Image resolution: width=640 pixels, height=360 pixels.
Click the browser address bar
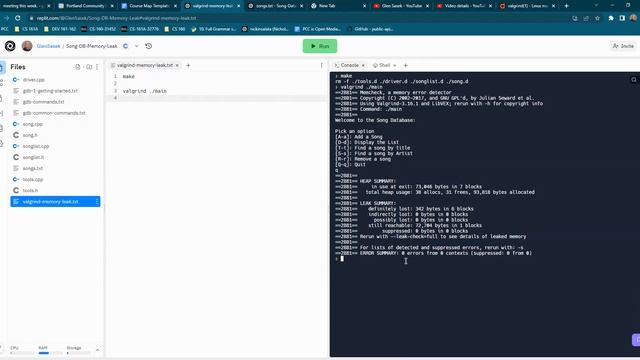(x=298, y=18)
